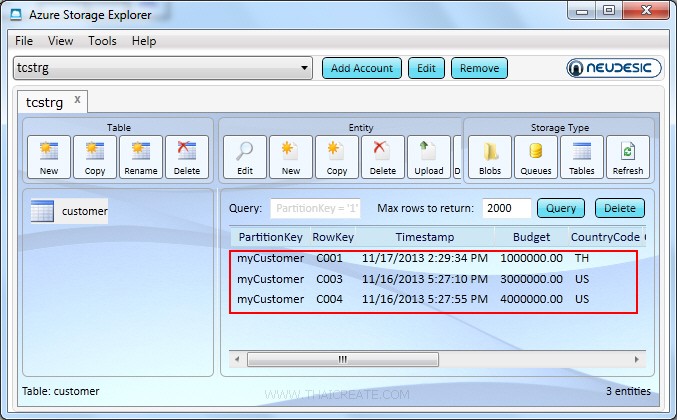Click the Query button
The image size is (677, 420).
[561, 208]
